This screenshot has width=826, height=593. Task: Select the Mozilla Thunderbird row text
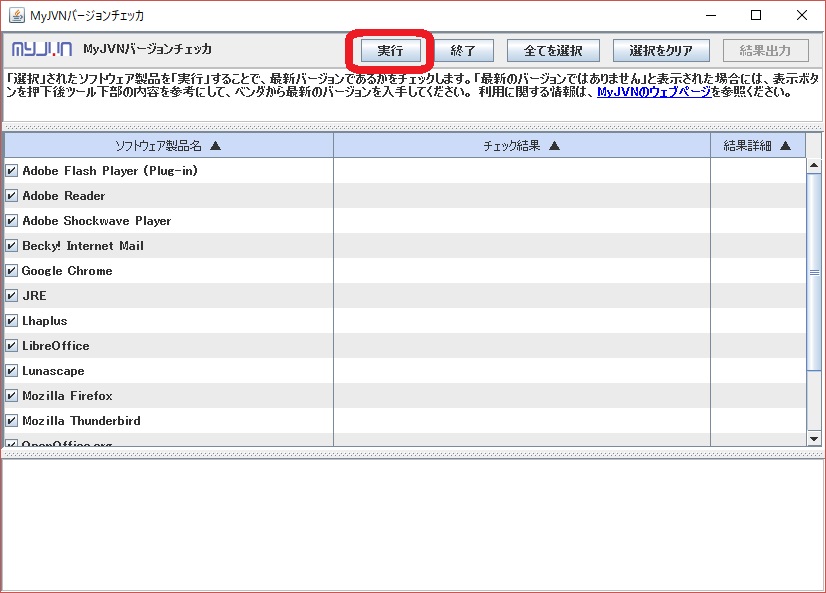point(81,421)
